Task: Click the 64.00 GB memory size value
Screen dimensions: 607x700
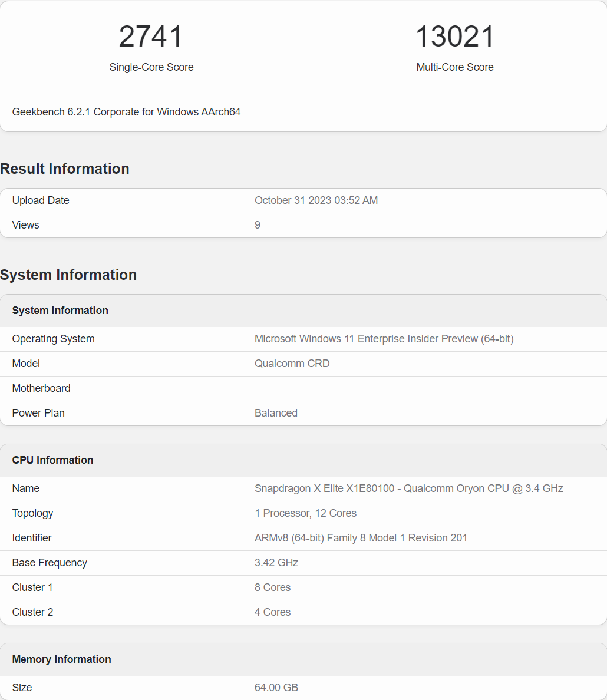Action: point(276,688)
